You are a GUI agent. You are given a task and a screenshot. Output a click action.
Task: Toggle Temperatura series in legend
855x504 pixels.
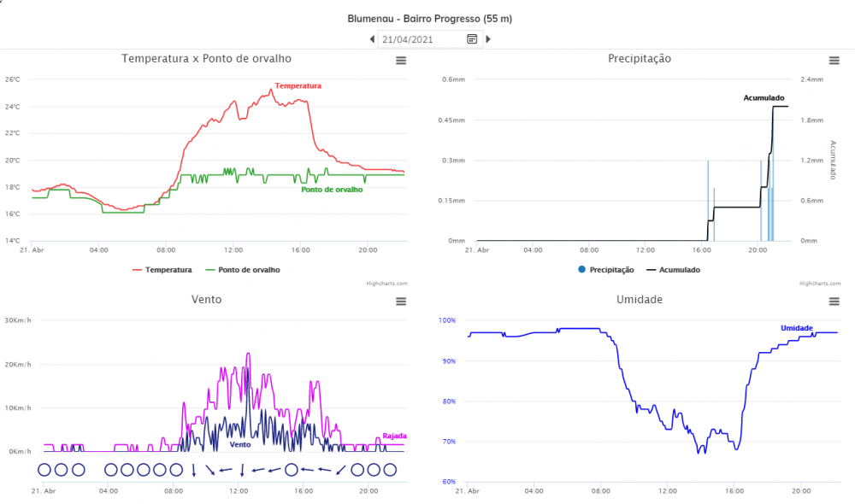point(168,270)
